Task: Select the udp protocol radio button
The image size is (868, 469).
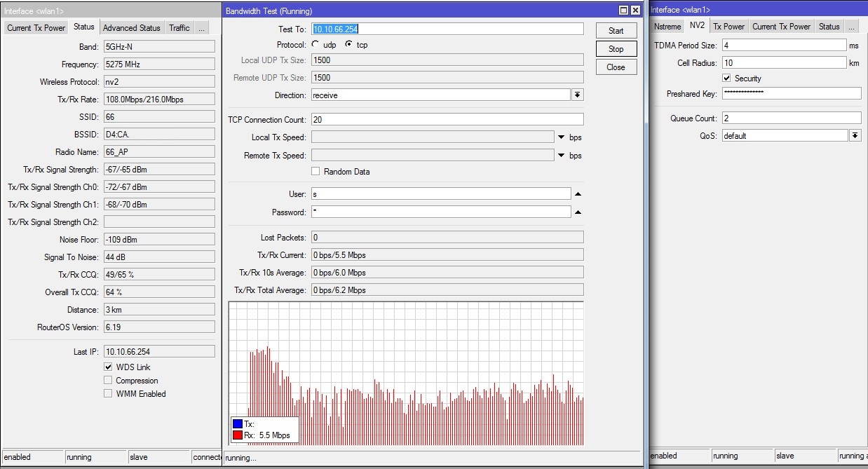Action: pos(316,45)
